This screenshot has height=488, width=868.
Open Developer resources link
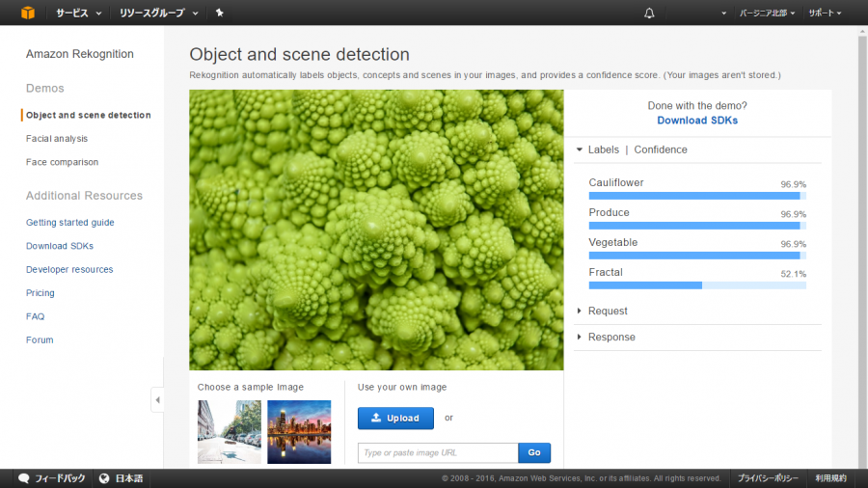[69, 269]
